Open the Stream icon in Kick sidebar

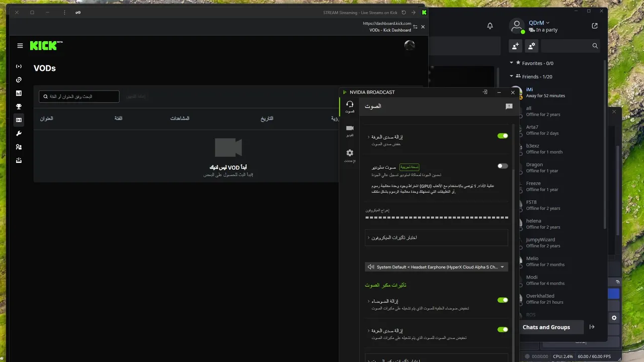[19, 66]
